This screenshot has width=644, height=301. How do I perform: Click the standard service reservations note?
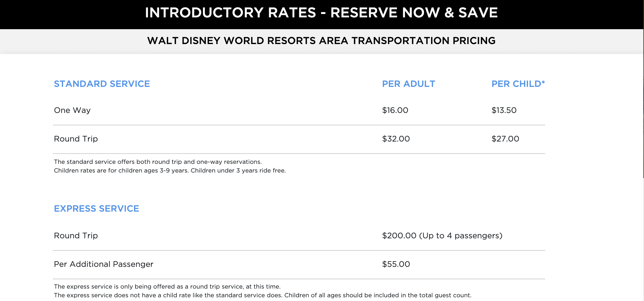pos(158,162)
